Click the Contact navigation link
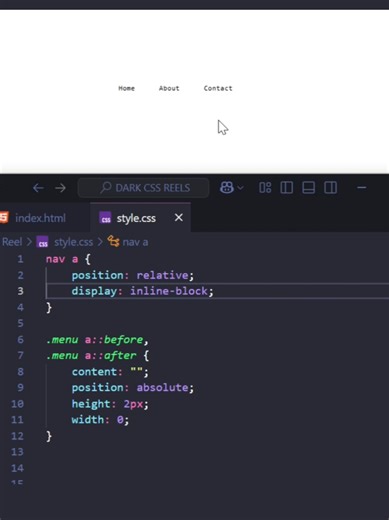The height and width of the screenshot is (520, 389). click(x=218, y=88)
